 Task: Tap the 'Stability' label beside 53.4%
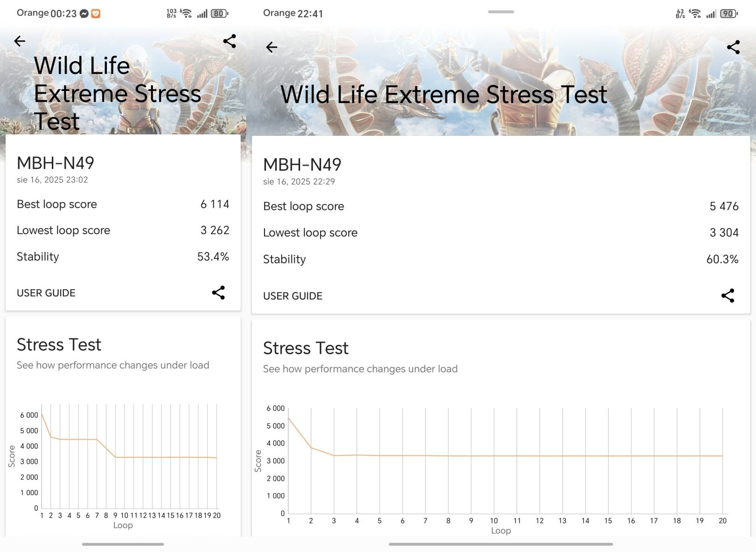pos(38,257)
